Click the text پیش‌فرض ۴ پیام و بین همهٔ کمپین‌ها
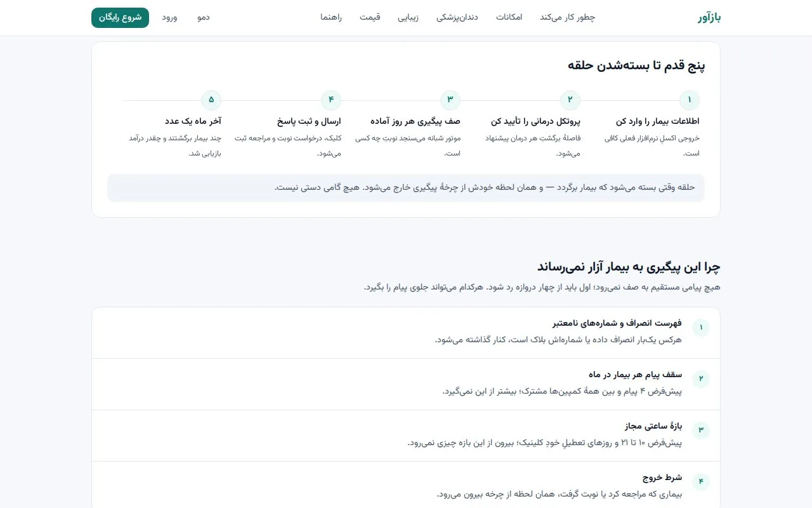Image resolution: width=812 pixels, height=508 pixels. (x=562, y=391)
